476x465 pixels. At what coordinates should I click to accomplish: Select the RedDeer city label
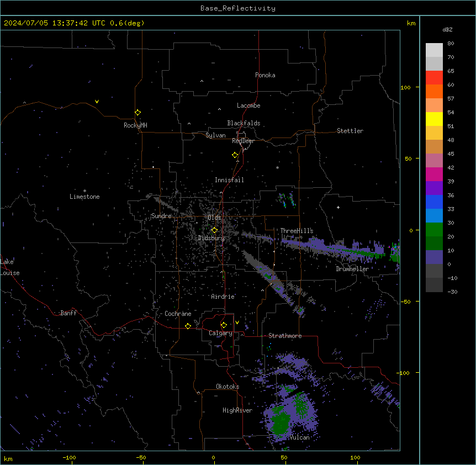click(x=243, y=141)
